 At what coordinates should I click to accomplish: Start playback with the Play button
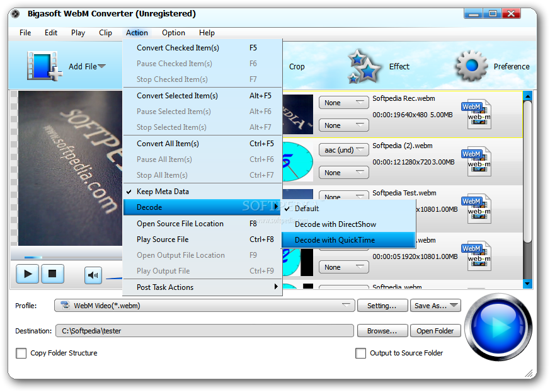[27, 274]
